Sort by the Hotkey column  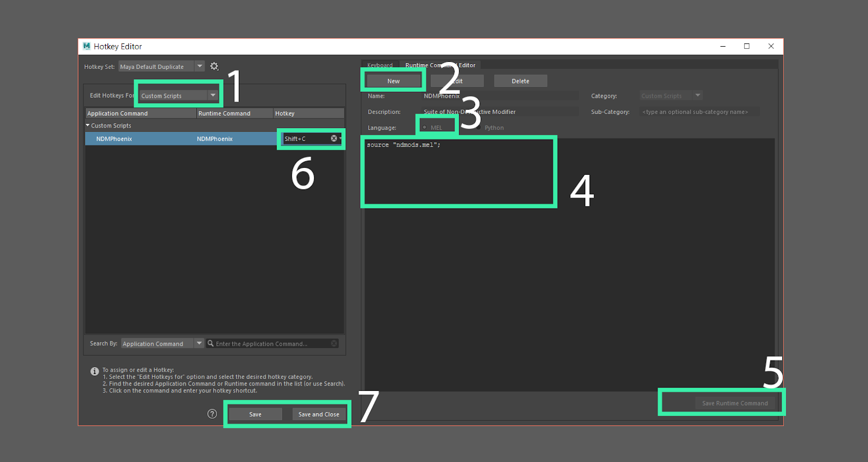309,113
